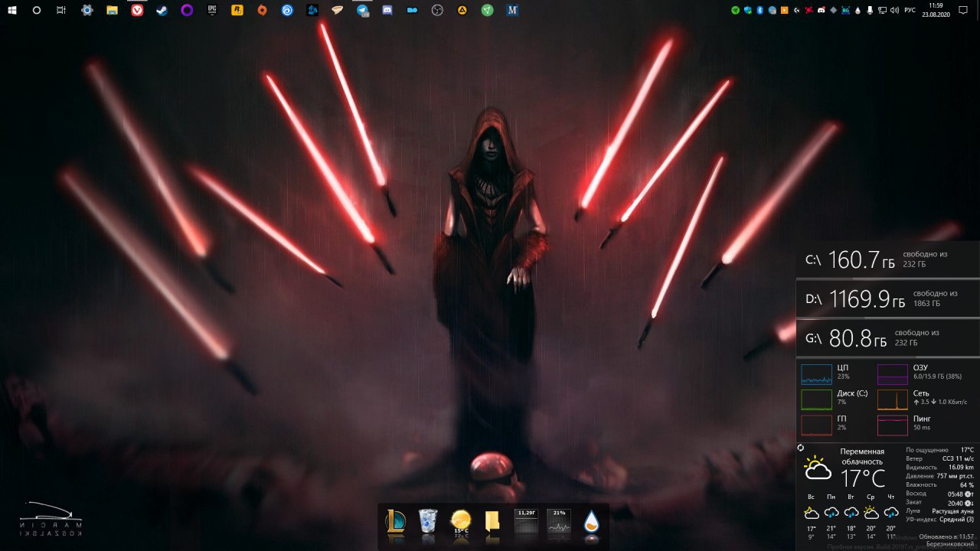This screenshot has height=551, width=980.
Task: Click the current 17°C temperature
Action: click(x=863, y=479)
